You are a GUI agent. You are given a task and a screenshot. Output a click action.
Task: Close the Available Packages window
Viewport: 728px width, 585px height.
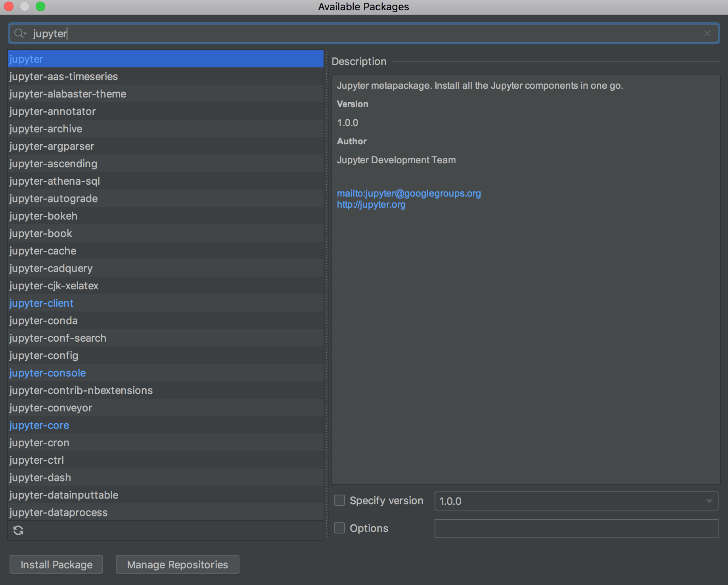pos(9,6)
